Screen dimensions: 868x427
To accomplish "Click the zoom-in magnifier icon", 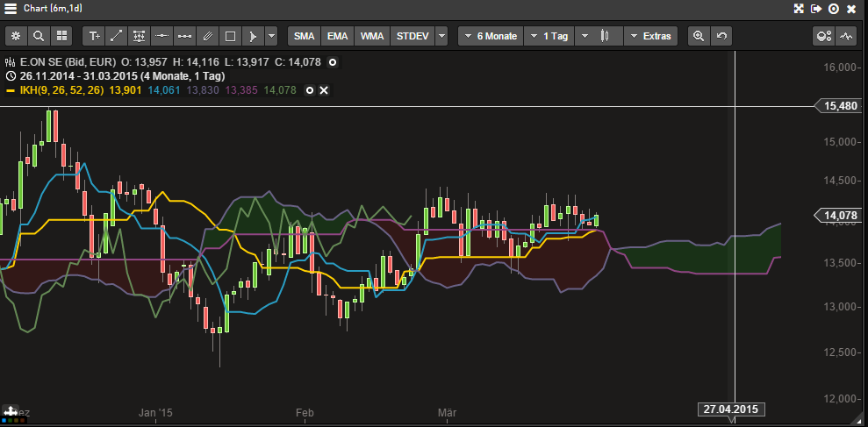I will pyautogui.click(x=699, y=37).
